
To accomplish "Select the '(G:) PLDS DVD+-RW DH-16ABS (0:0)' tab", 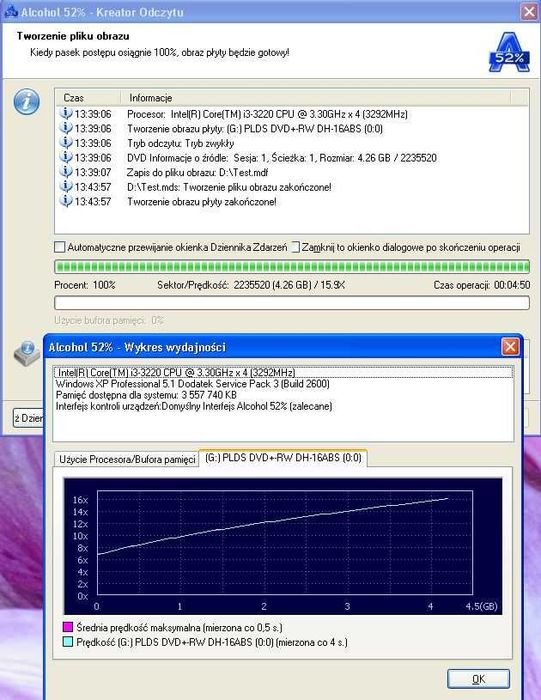I will [x=283, y=458].
